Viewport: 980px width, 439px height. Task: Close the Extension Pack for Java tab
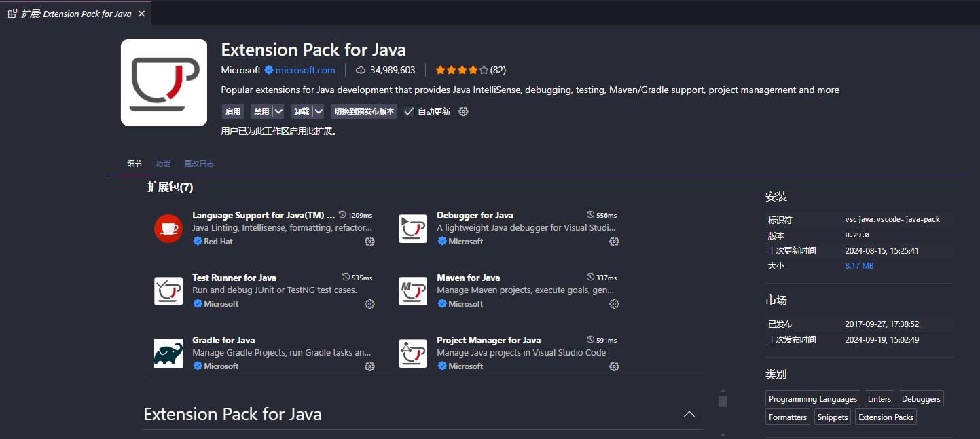tap(141, 14)
